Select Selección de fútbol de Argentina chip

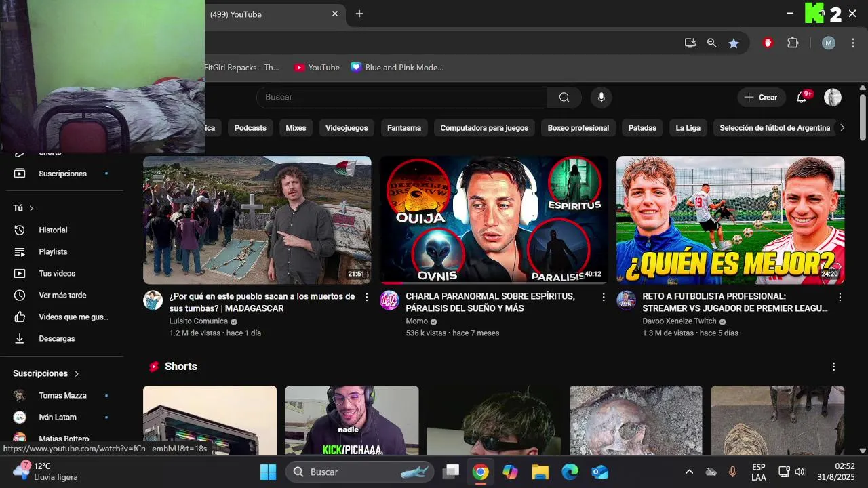pos(774,127)
